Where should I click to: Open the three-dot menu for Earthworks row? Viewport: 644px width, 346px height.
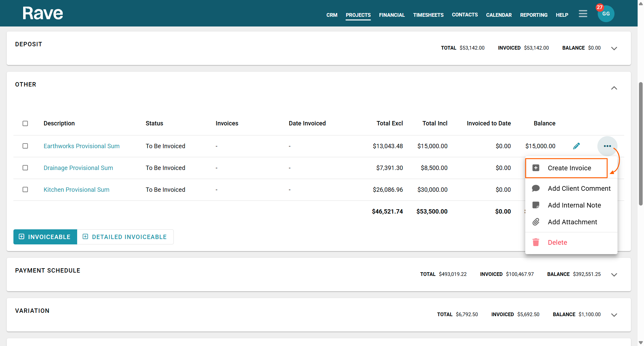[607, 146]
